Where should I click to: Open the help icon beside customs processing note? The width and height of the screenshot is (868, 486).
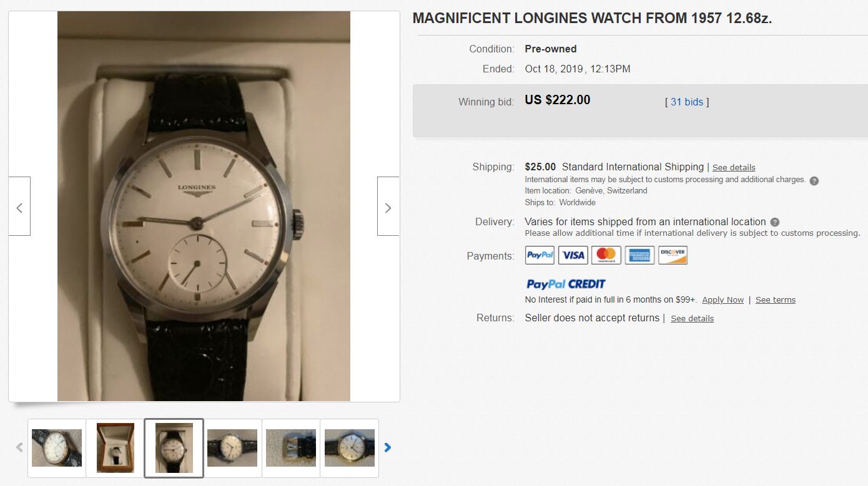tap(814, 180)
